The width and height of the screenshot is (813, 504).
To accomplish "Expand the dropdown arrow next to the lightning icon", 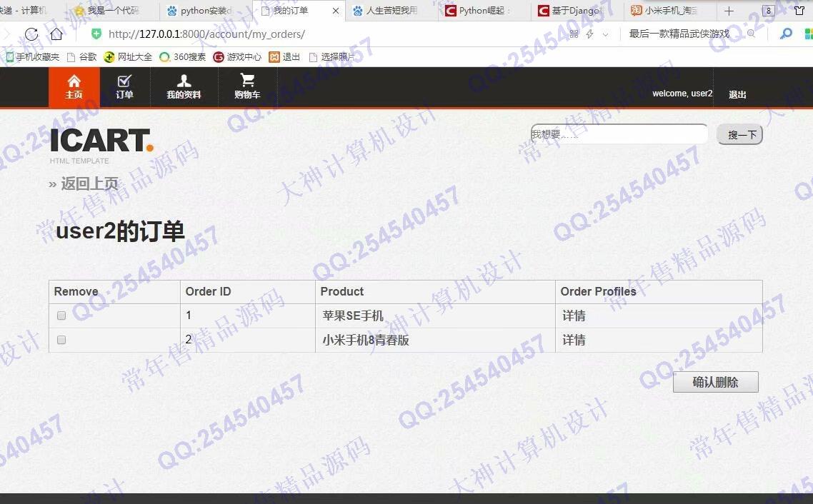I will click(605, 35).
